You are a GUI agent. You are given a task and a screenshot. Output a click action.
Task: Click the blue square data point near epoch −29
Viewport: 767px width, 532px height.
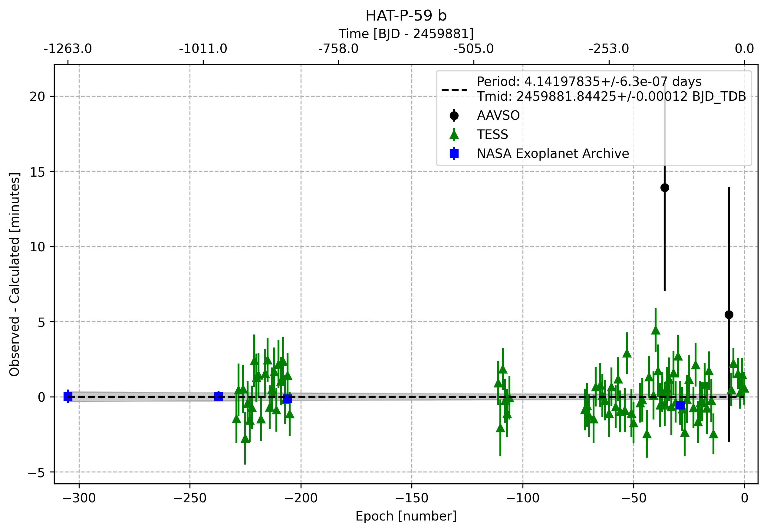pyautogui.click(x=680, y=405)
